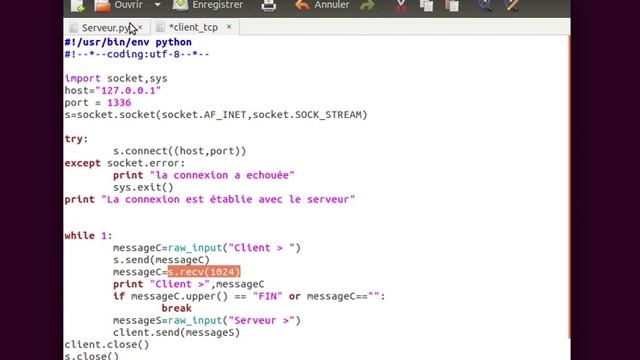Click the 'break' statement

click(176, 308)
